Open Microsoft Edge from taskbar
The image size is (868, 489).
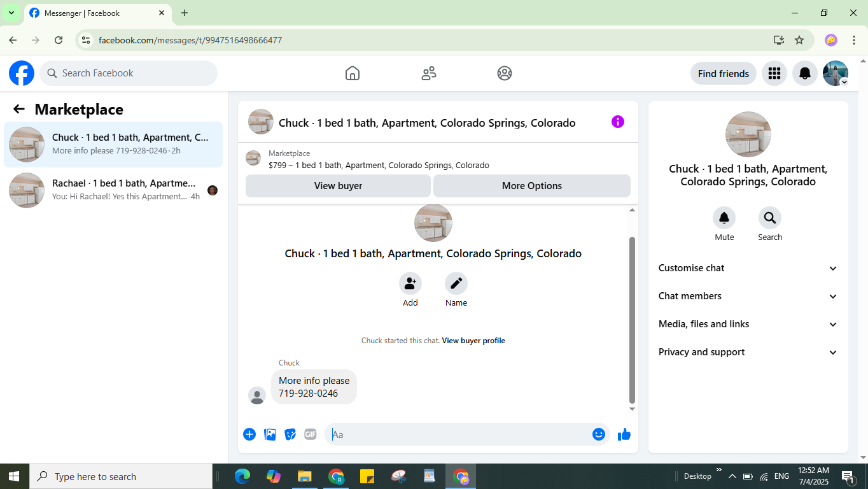(242, 476)
